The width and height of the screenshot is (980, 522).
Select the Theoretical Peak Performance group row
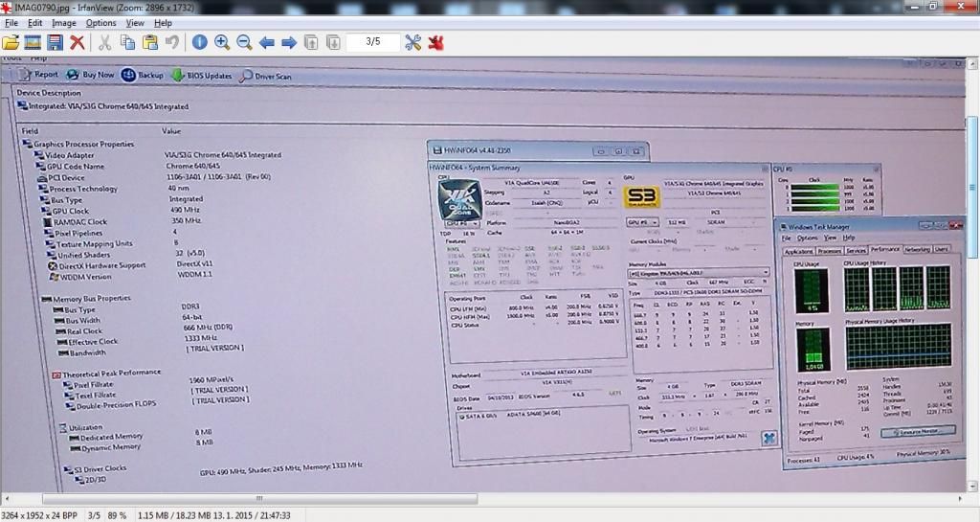(106, 374)
